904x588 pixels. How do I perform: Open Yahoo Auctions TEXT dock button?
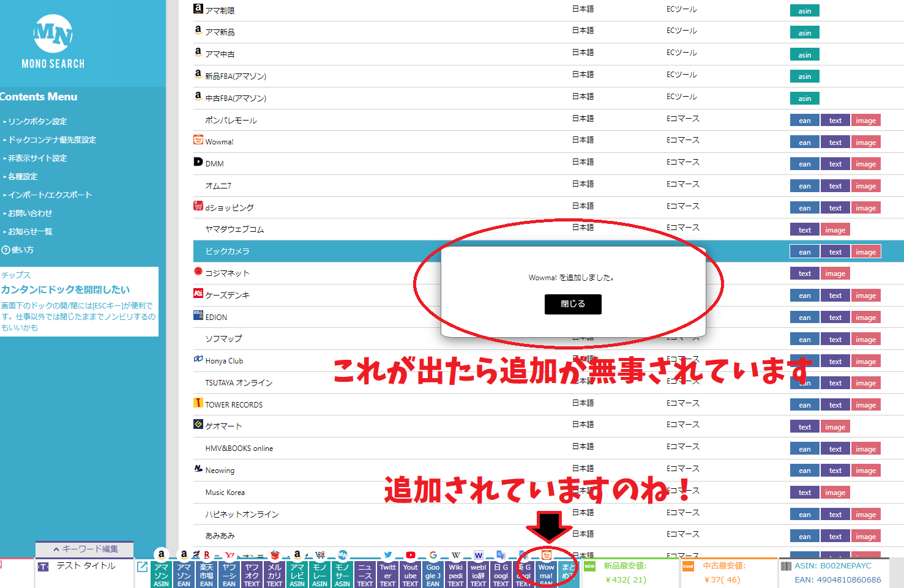[252, 575]
